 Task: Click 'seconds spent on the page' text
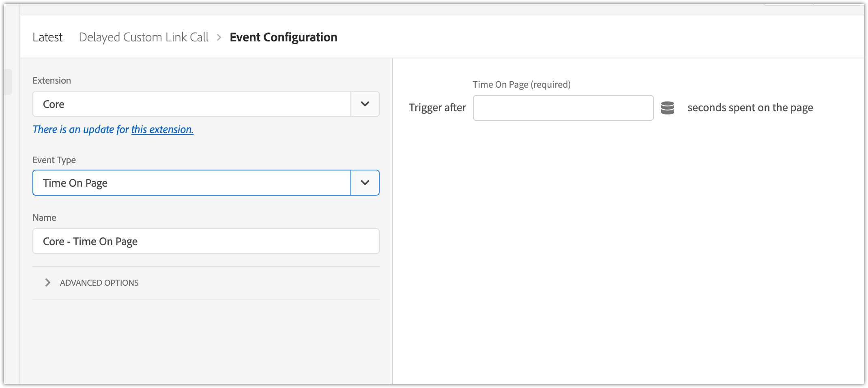[750, 108]
